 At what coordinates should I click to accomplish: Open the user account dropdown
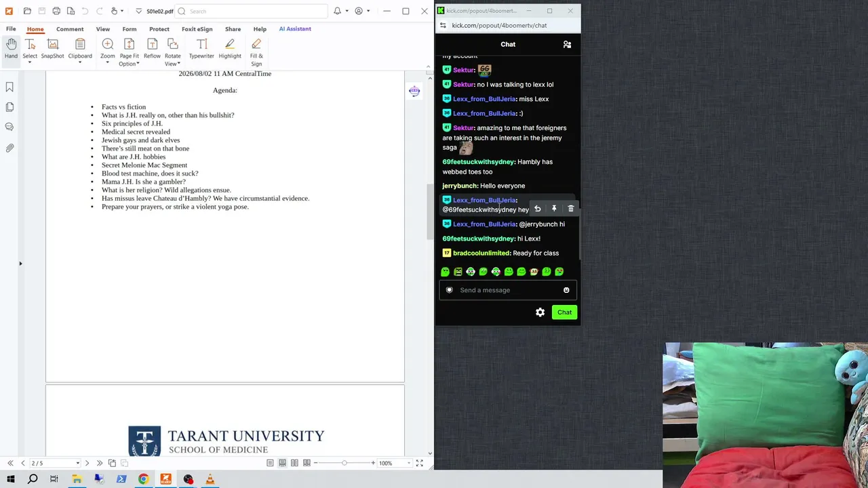[368, 11]
